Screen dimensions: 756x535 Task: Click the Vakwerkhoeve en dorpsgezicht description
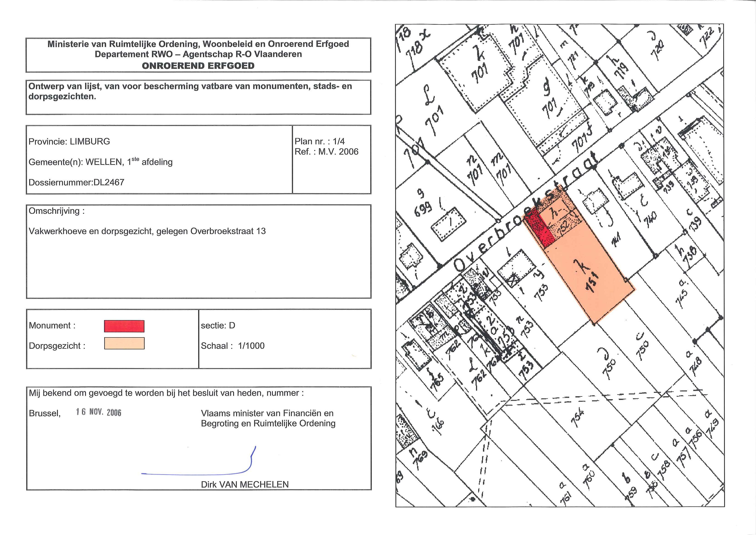(147, 231)
